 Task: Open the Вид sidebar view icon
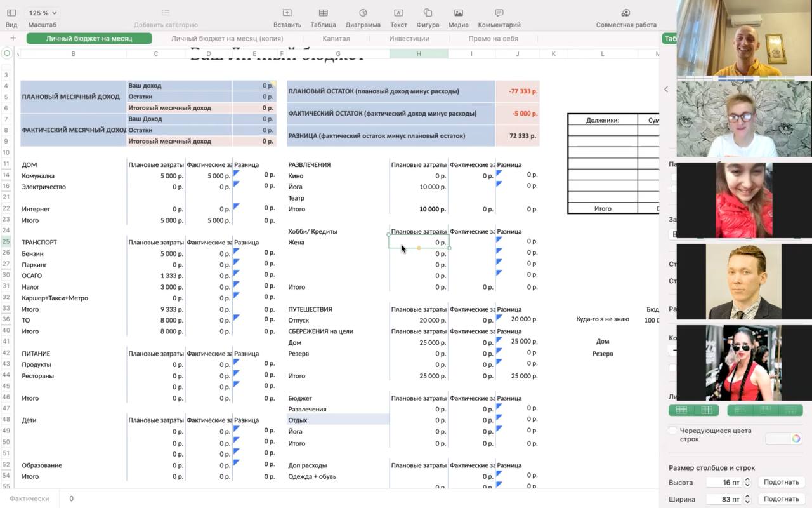11,13
